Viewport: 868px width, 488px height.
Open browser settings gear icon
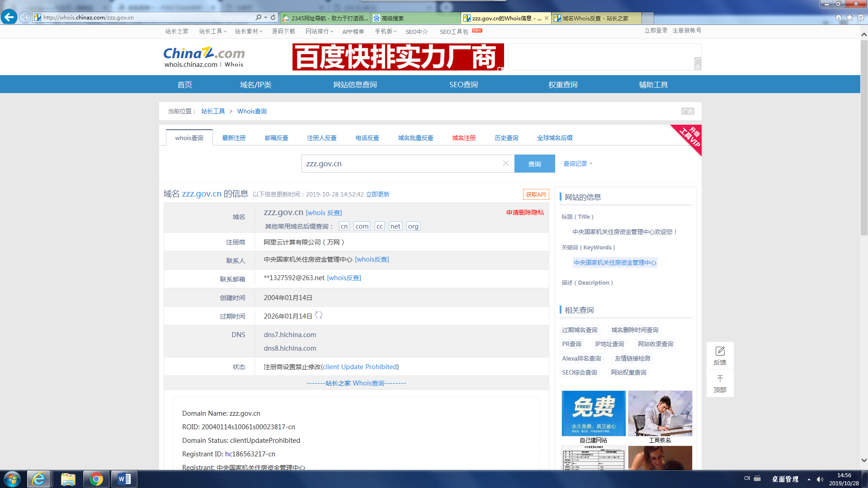[861, 17]
